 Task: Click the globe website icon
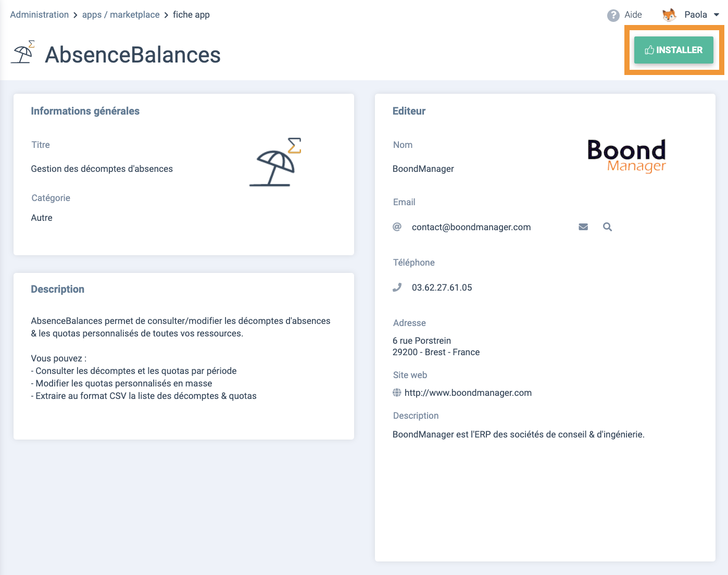pos(397,393)
